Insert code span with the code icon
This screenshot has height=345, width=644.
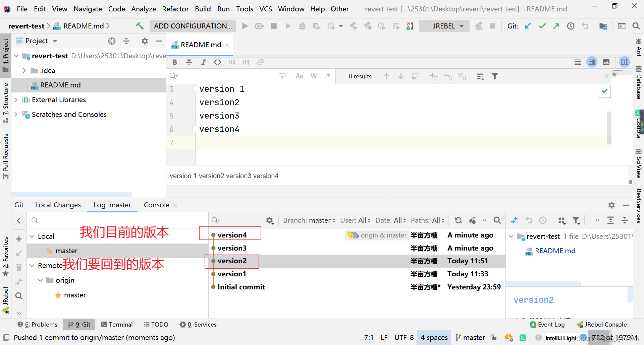point(217,62)
